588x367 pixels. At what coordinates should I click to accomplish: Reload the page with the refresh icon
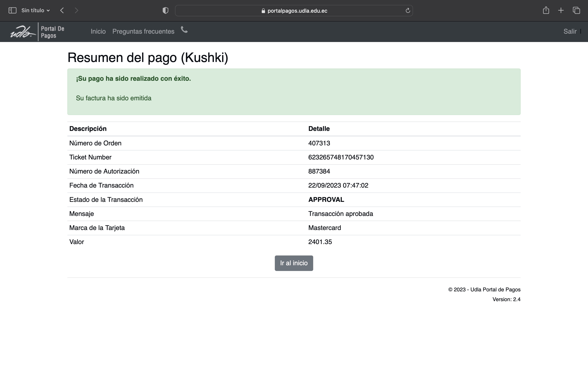408,10
